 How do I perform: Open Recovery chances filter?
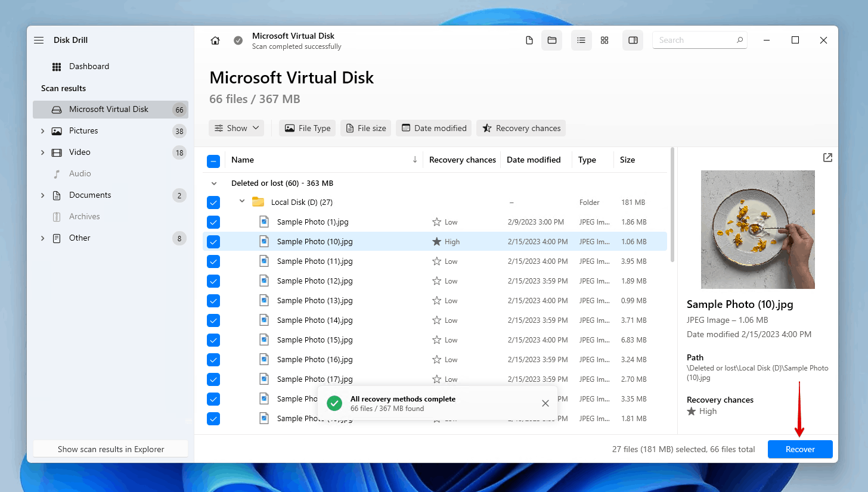point(521,128)
